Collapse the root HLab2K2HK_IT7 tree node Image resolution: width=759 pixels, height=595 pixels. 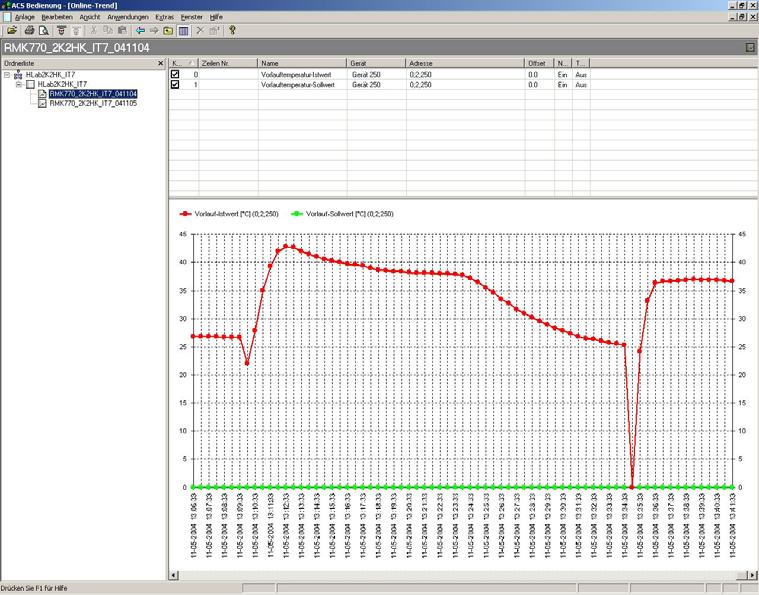coord(7,75)
